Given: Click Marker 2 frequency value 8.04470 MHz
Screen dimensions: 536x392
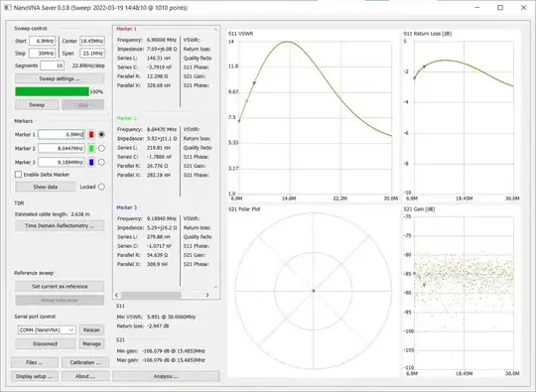Looking at the screenshot, I should coord(162,130).
